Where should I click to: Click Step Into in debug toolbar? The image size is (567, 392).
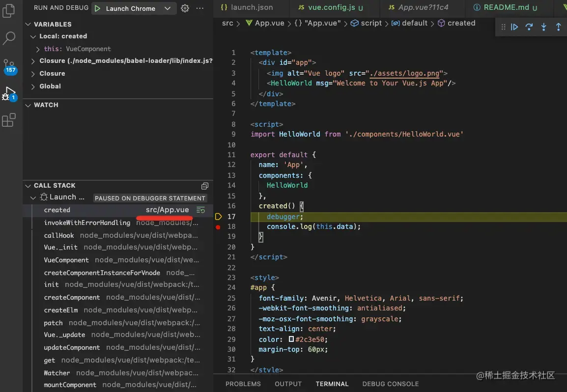pos(543,27)
